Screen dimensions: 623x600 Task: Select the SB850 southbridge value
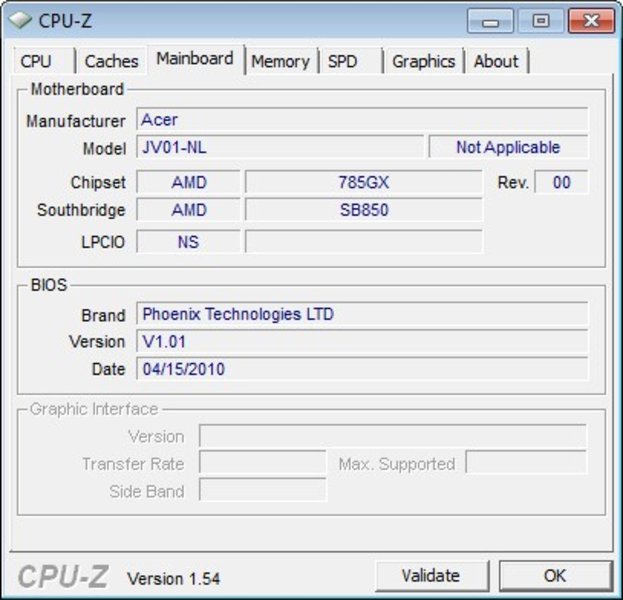pyautogui.click(x=364, y=209)
